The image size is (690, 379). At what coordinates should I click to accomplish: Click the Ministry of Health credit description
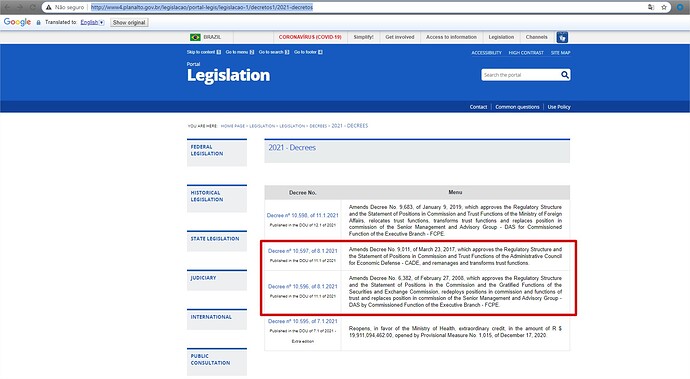455,332
